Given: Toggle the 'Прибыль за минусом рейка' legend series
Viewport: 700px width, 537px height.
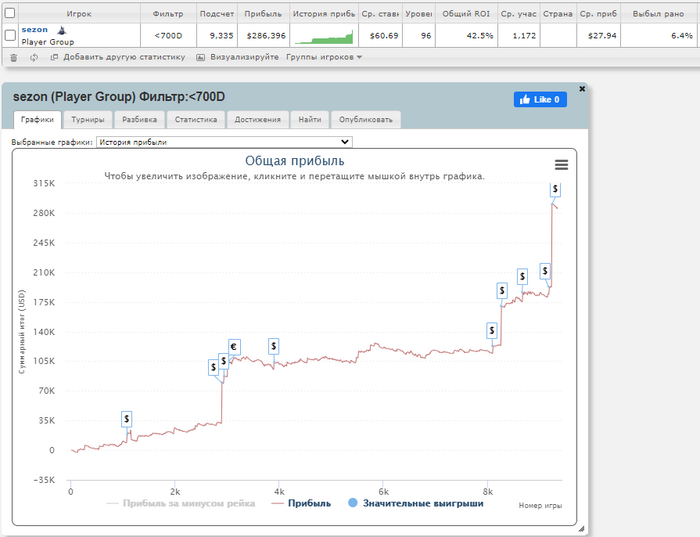Looking at the screenshot, I should click(181, 504).
